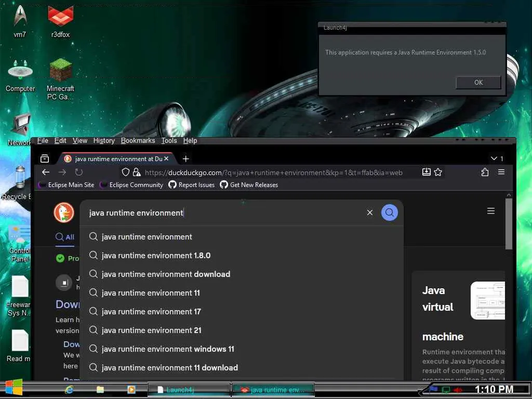Image resolution: width=532 pixels, height=399 pixels.
Task: Choose suggestion 'java runtime environment 17'
Action: click(x=242, y=312)
